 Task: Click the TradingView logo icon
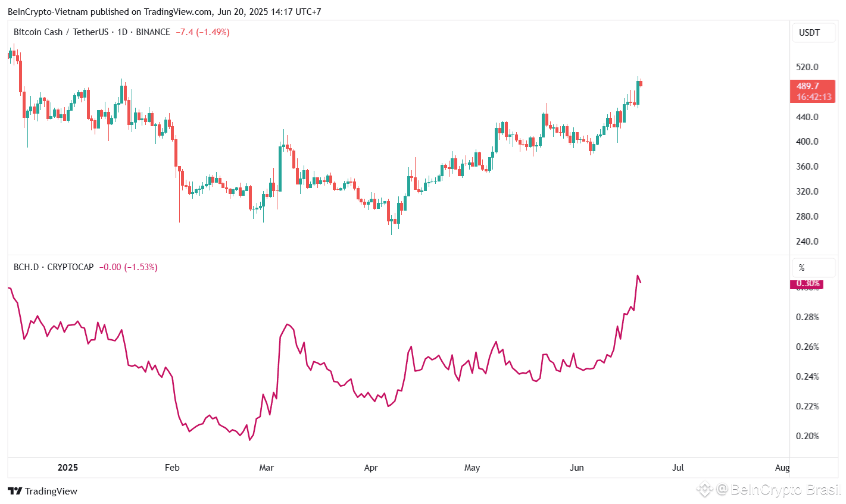click(15, 491)
